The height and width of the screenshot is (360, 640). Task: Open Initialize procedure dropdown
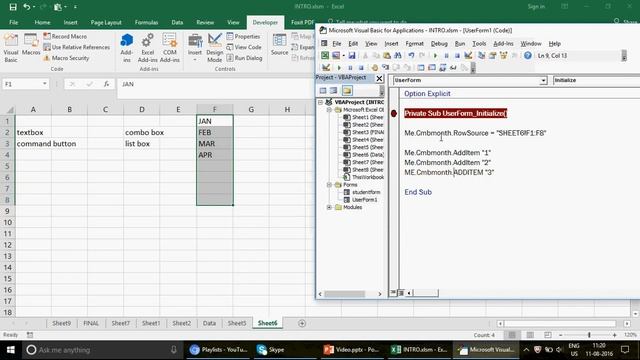596,80
